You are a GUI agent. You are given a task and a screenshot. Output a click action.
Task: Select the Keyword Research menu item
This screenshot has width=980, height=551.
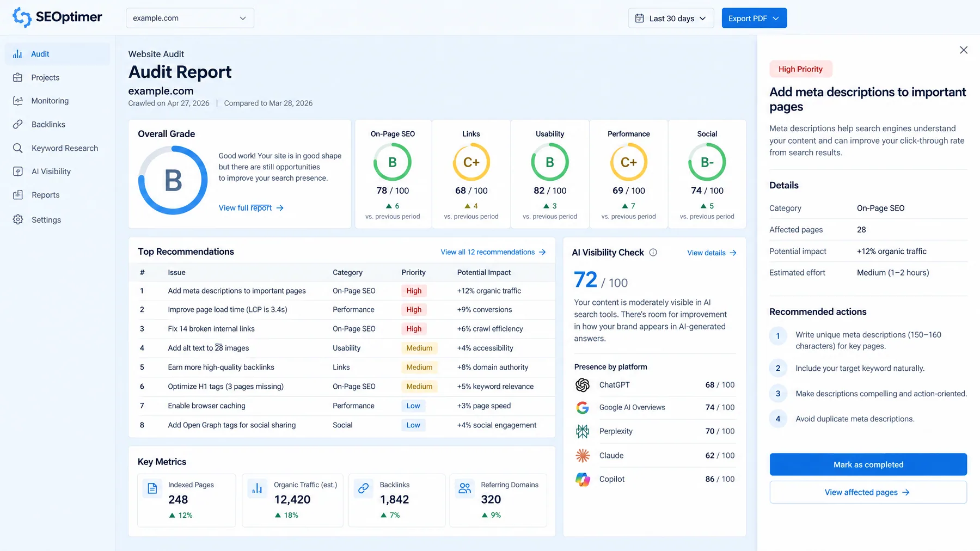58,148
